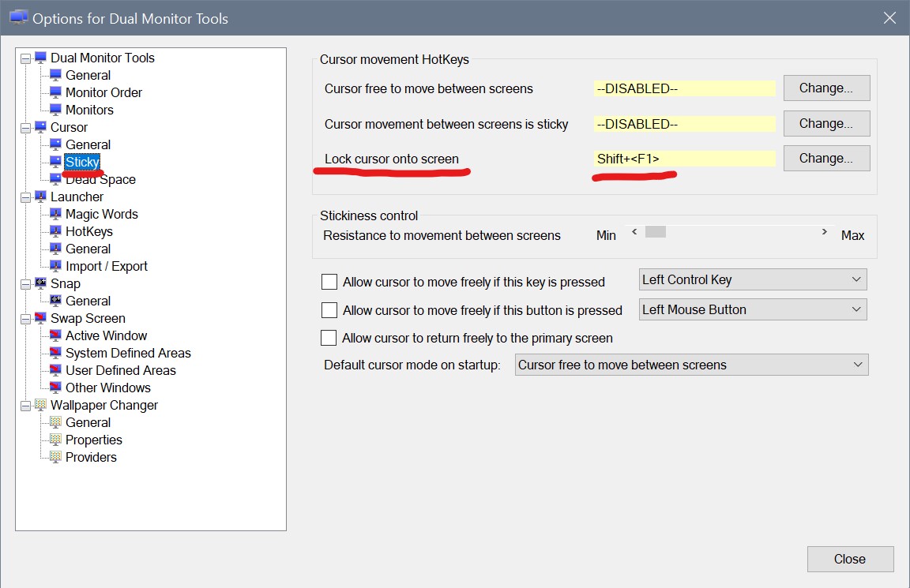Click the icon beside Monitor Order

[x=55, y=92]
